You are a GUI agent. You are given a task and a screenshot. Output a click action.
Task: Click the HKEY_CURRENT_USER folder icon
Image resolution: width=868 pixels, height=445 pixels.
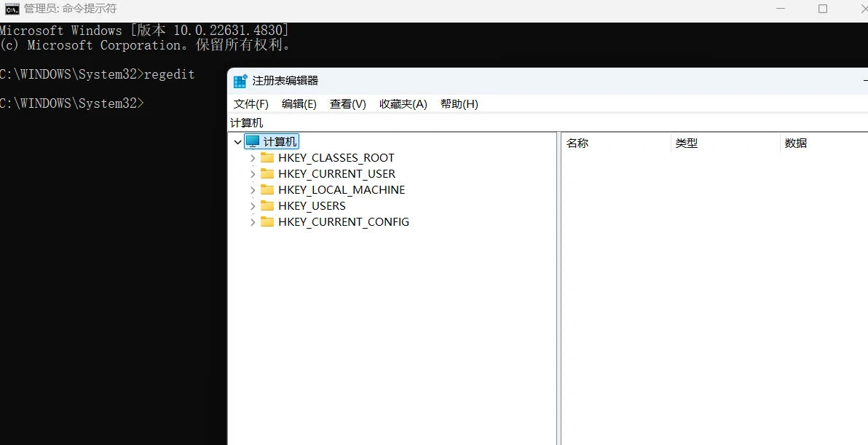click(x=267, y=173)
